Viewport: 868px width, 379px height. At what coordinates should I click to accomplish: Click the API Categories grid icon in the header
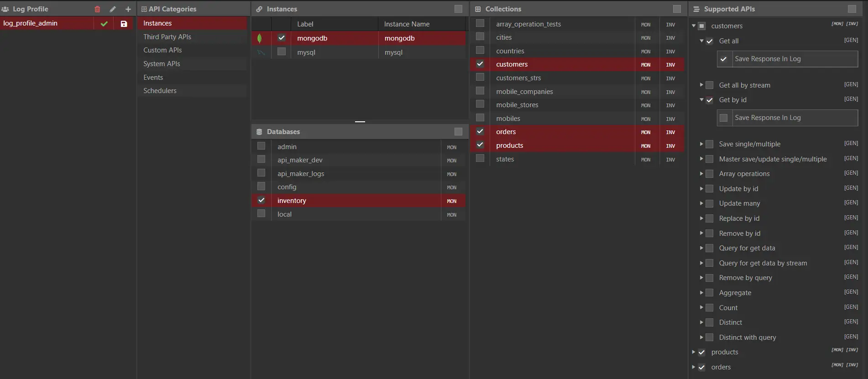point(144,9)
